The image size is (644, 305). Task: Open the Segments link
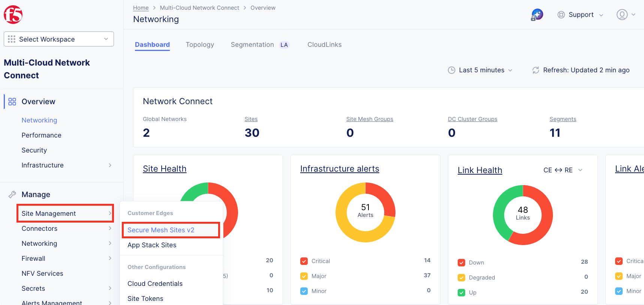pos(563,119)
